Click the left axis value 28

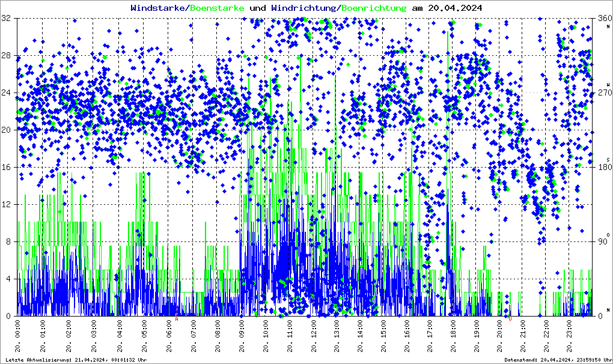[6, 55]
